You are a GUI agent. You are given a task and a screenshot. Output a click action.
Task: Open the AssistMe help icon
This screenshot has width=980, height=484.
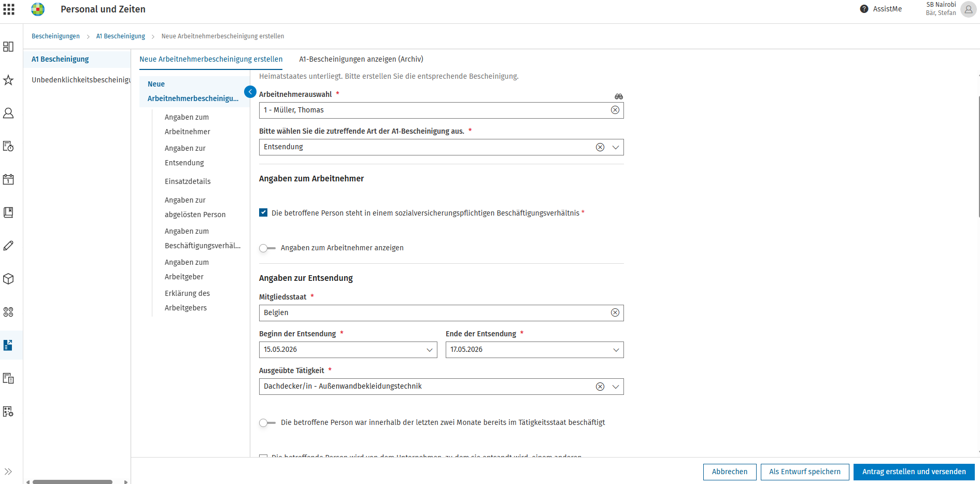click(864, 9)
